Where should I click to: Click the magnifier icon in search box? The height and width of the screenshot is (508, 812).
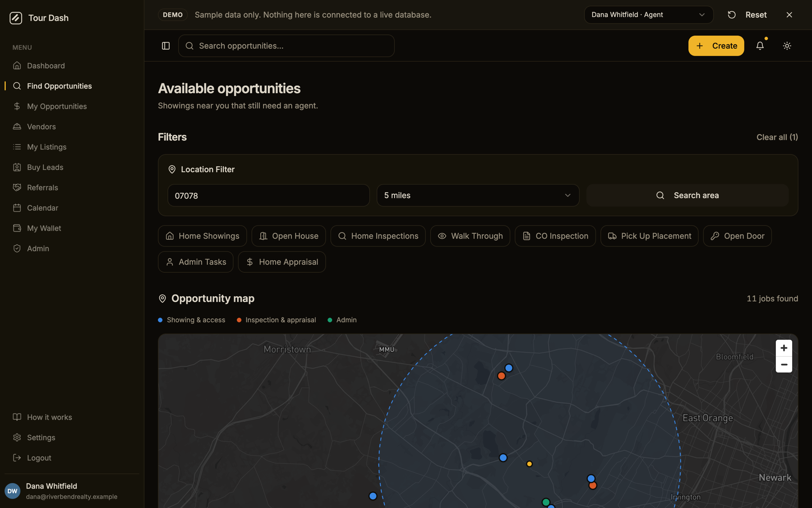coord(189,46)
